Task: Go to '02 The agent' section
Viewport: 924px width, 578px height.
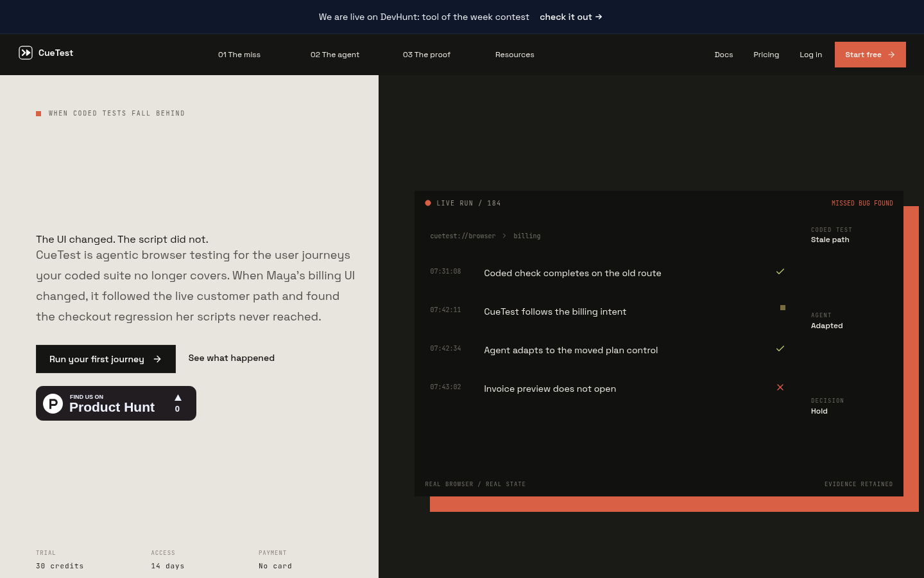Action: 335,55
